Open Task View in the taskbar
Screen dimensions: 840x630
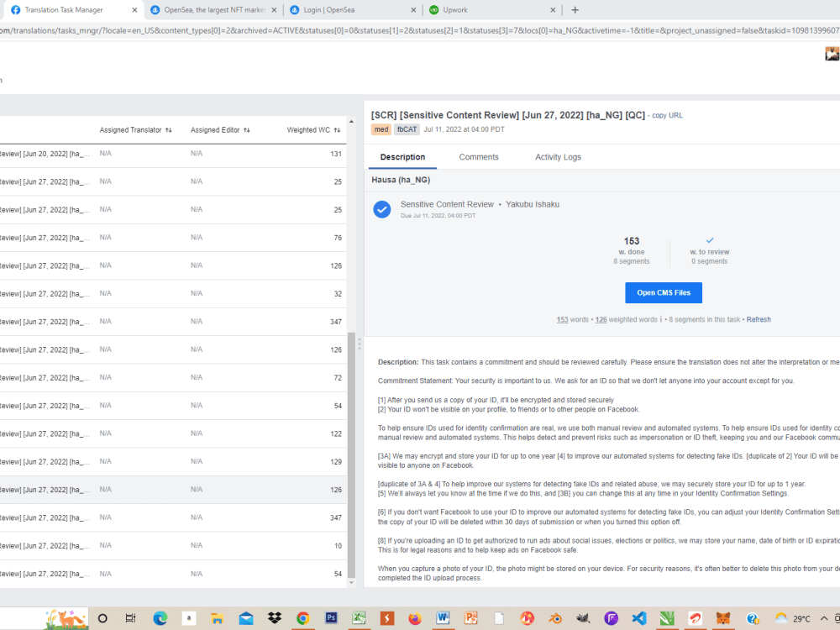[131, 618]
